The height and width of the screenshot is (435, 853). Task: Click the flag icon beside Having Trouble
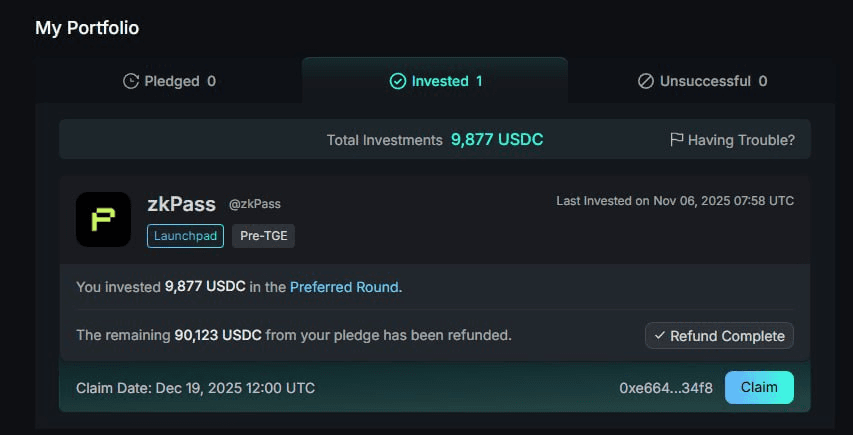pos(677,140)
